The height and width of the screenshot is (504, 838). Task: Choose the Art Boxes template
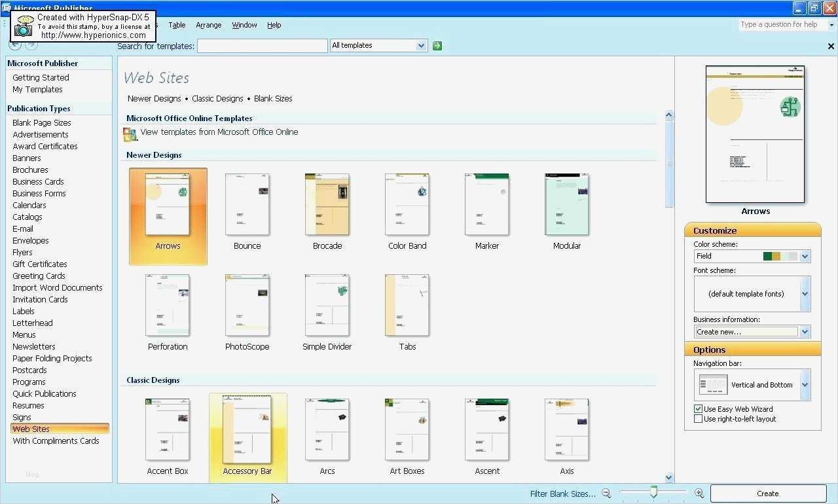pyautogui.click(x=407, y=437)
